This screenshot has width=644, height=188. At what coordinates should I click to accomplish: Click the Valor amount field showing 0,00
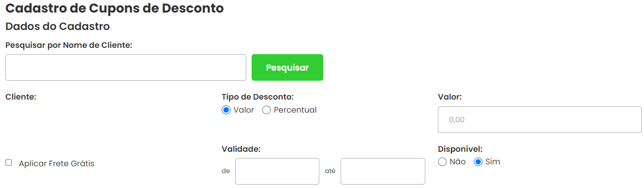(539, 119)
